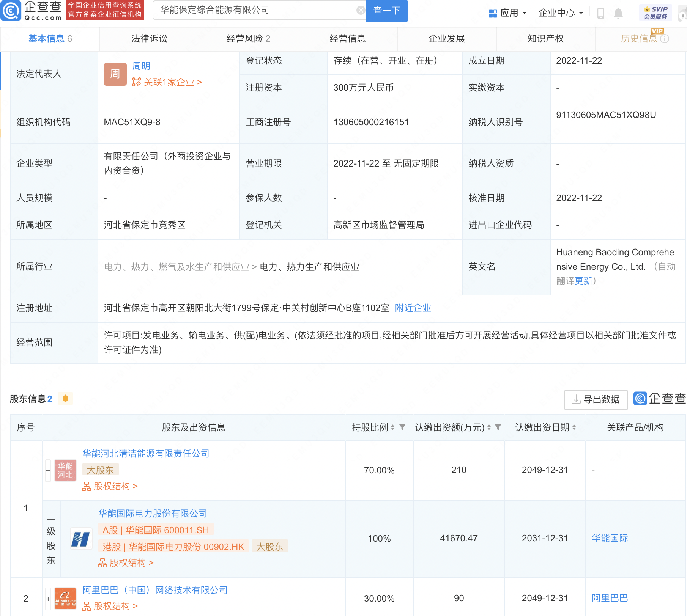Open 华能国际电力股份有限公司 link

tap(153, 514)
